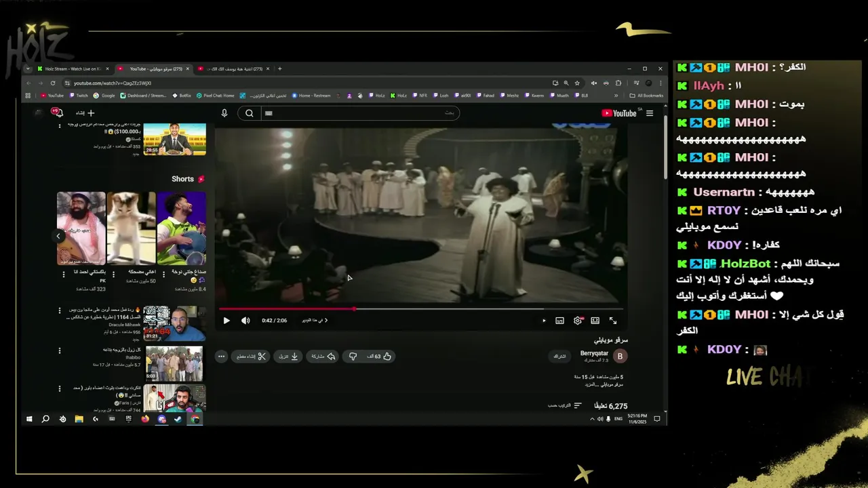Open Firefox from the taskbar

[145, 419]
